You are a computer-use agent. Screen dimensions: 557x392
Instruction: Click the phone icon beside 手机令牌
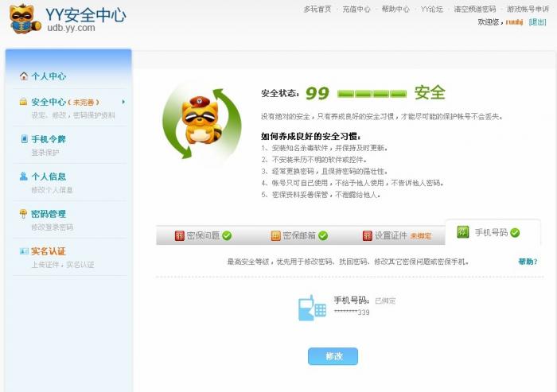click(x=24, y=139)
